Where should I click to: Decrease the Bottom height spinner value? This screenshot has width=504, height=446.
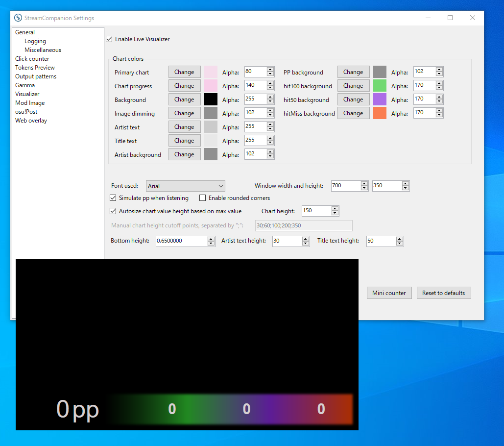211,244
